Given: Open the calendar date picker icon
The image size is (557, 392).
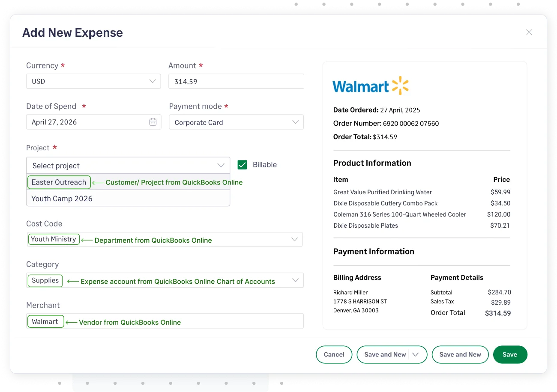Looking at the screenshot, I should (153, 122).
